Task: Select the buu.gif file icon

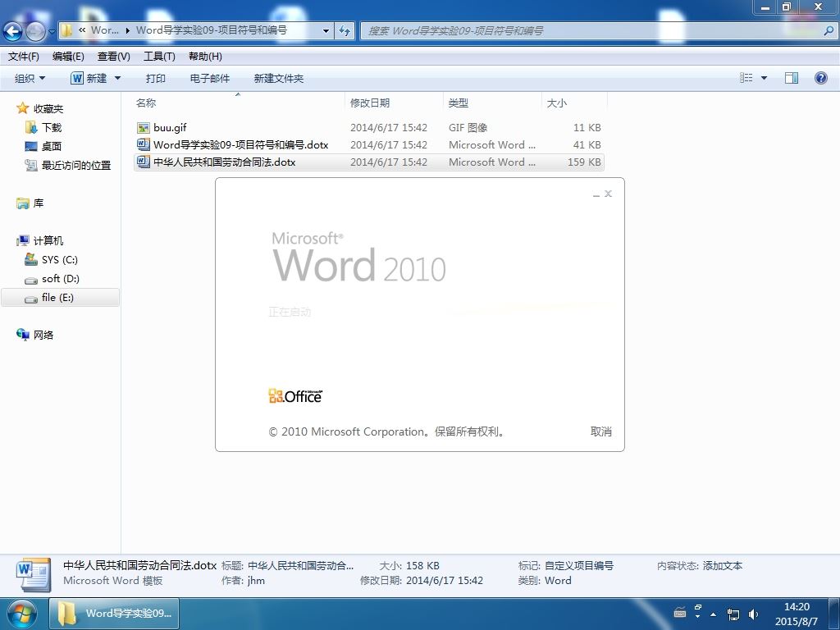Action: [143, 127]
